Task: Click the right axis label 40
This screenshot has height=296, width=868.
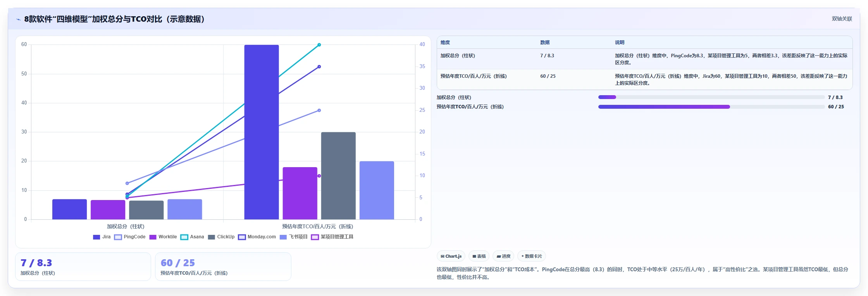Action: [x=422, y=44]
